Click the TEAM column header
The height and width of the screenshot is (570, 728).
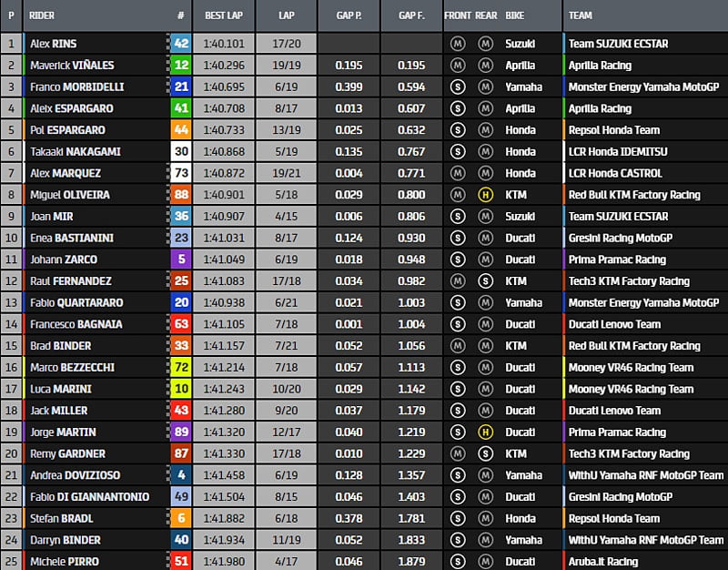(580, 15)
